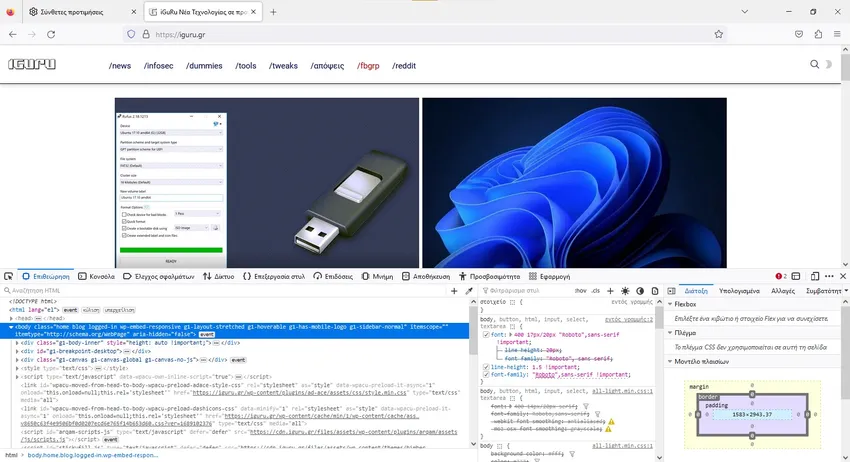Open Firefox application hamburger menu
Viewport: 850px width, 462px height.
(x=837, y=34)
